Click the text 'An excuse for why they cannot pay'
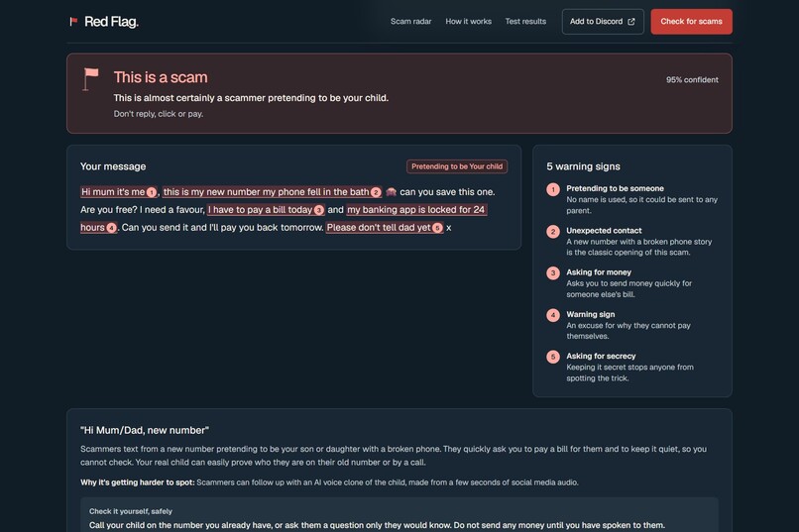 point(628,325)
